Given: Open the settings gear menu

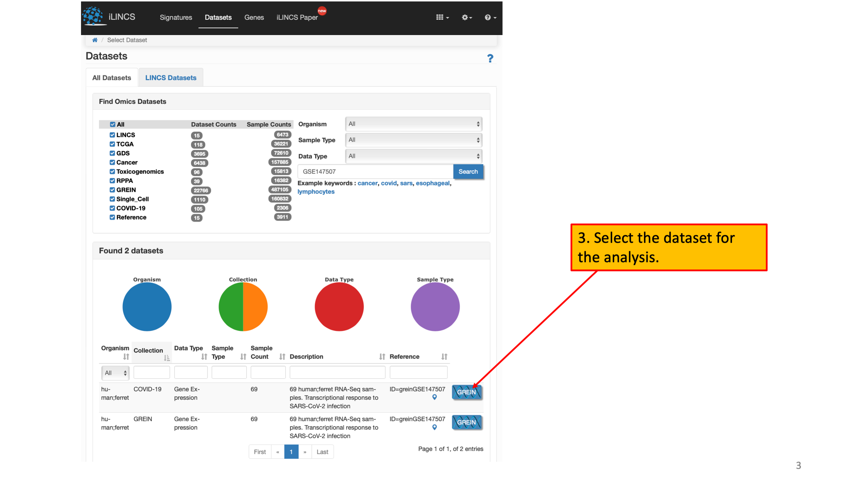Looking at the screenshot, I should [x=467, y=17].
